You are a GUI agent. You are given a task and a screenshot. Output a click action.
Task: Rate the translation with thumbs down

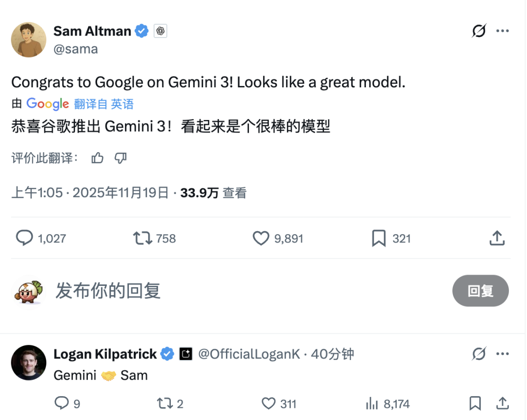(120, 158)
